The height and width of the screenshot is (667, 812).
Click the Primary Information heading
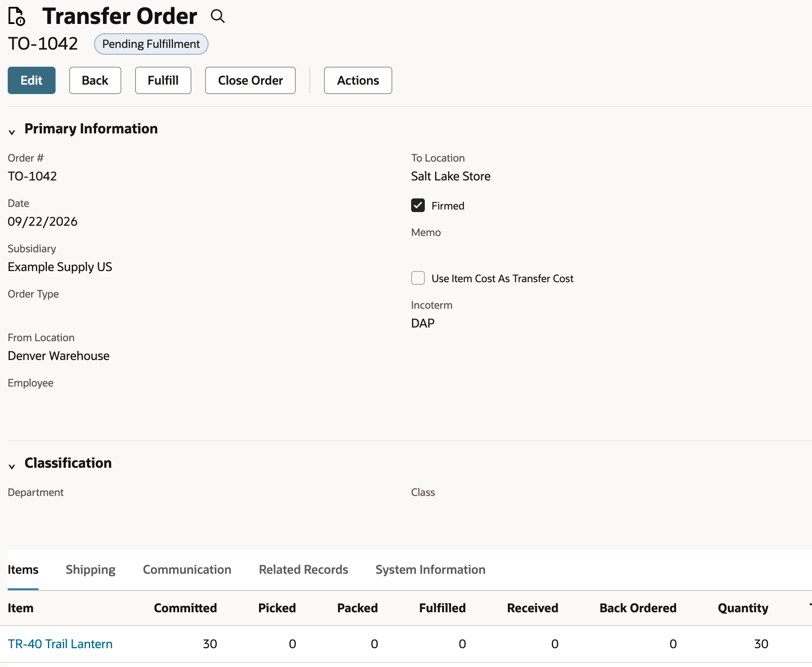click(x=91, y=129)
